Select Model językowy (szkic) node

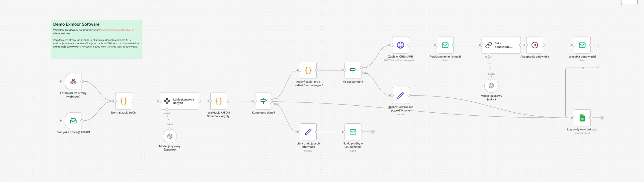point(491,85)
